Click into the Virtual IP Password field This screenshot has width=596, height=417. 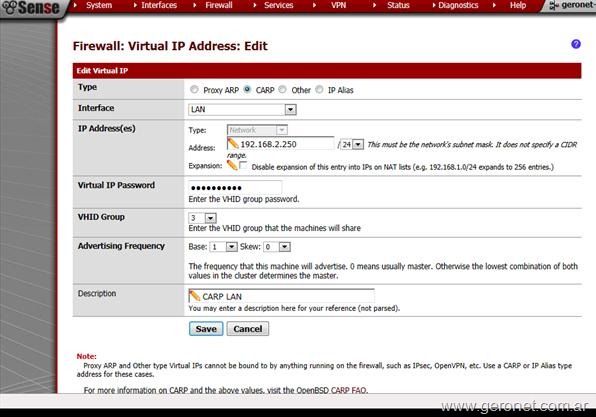(235, 187)
